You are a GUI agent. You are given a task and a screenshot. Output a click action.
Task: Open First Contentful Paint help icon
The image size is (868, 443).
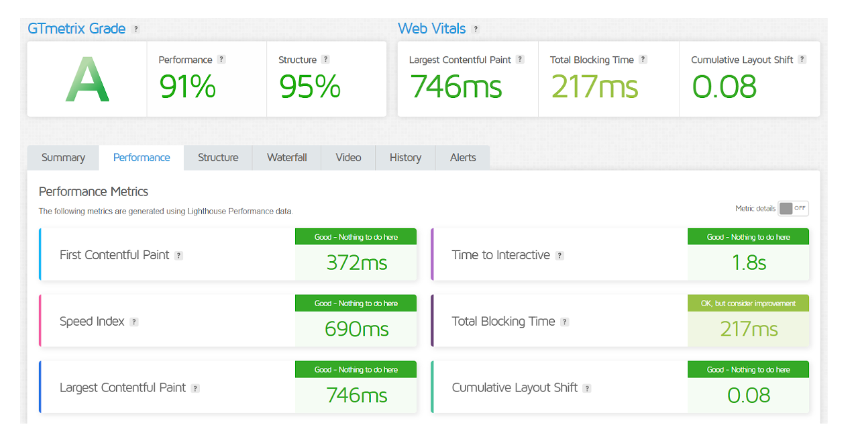coord(178,256)
